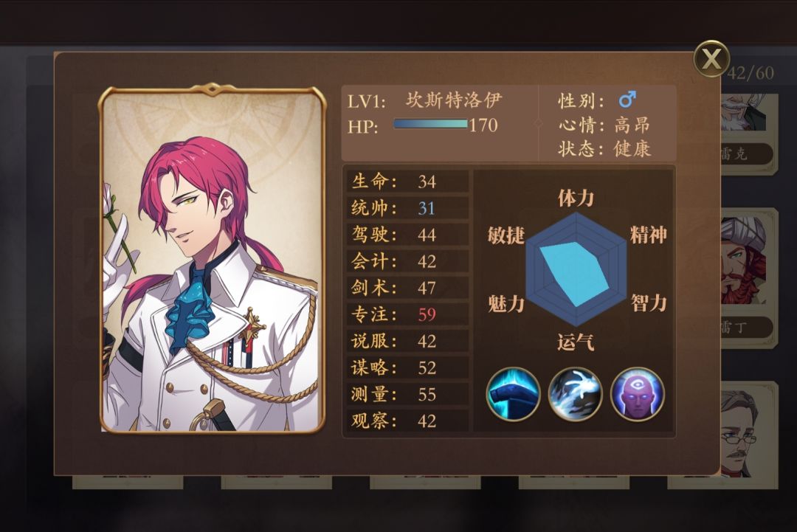
Task: Tap the blue anvil skill icon
Action: pyautogui.click(x=514, y=394)
